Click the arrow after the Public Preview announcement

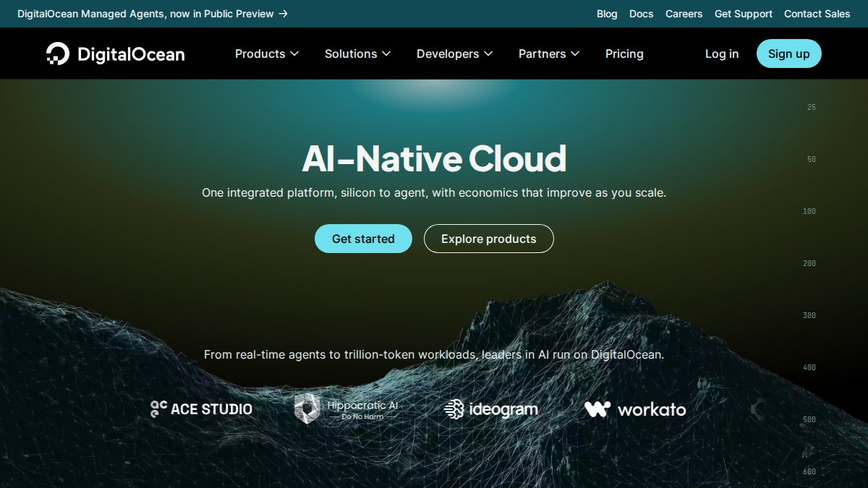click(x=284, y=14)
